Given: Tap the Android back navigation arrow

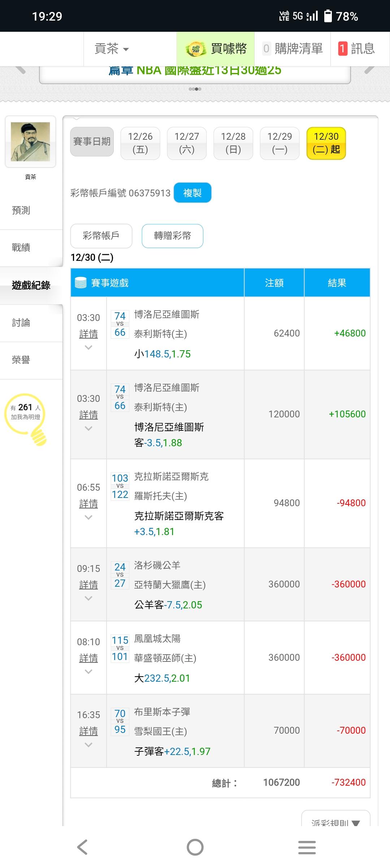Looking at the screenshot, I should [82, 847].
